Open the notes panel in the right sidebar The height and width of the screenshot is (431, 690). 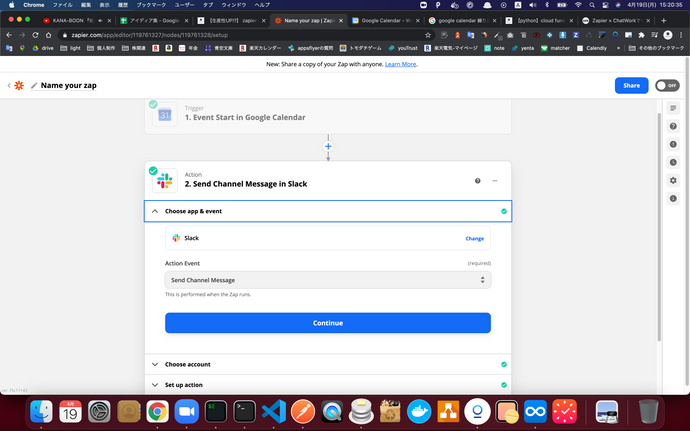673,108
